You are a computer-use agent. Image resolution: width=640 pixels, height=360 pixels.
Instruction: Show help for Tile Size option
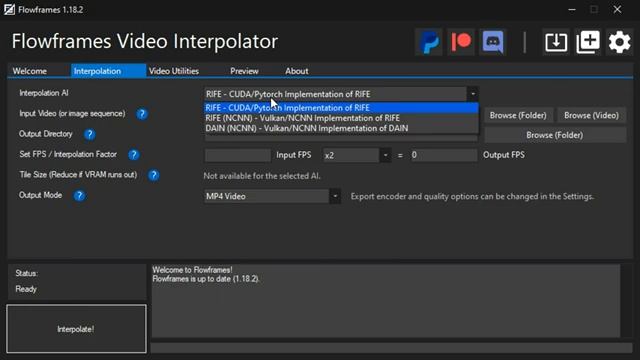tap(153, 175)
